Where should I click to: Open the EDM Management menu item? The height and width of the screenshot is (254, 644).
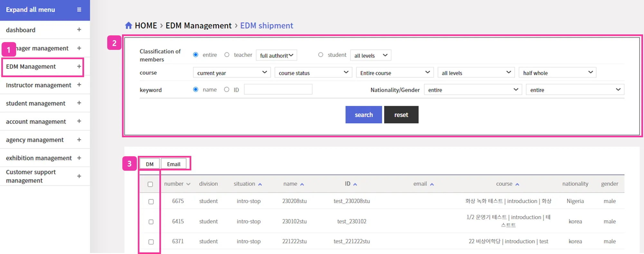tap(31, 67)
